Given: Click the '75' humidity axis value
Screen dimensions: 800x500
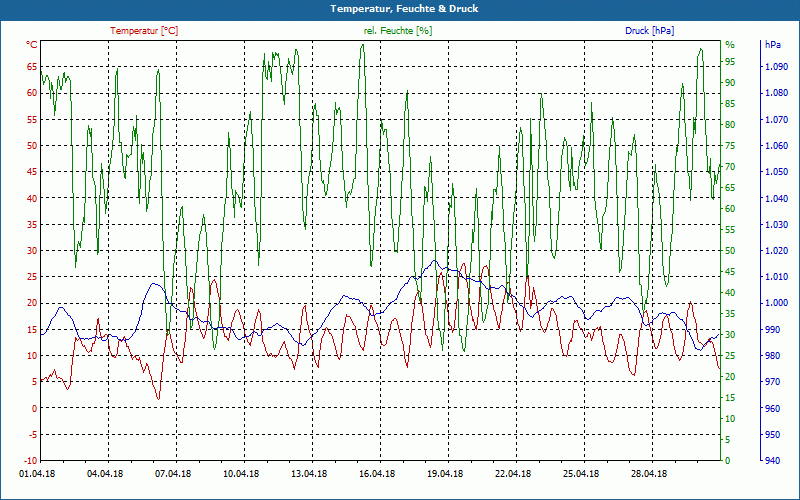Looking at the screenshot, I should point(730,145).
